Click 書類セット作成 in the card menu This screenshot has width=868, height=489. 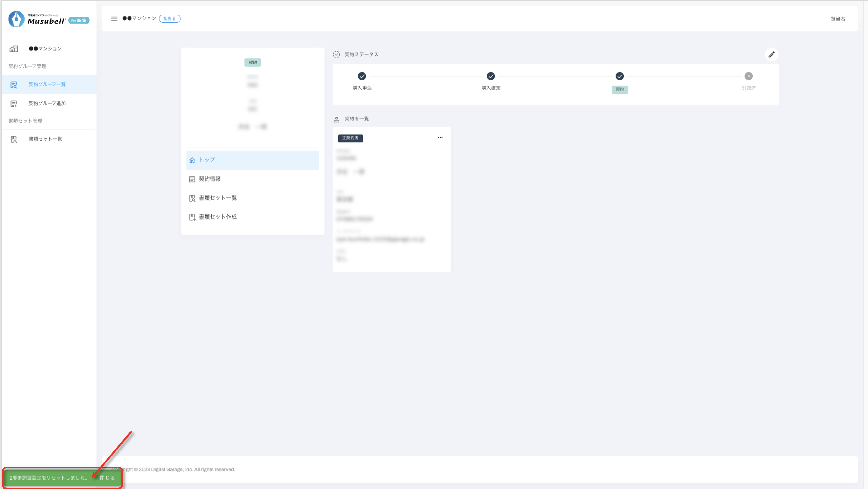click(218, 217)
